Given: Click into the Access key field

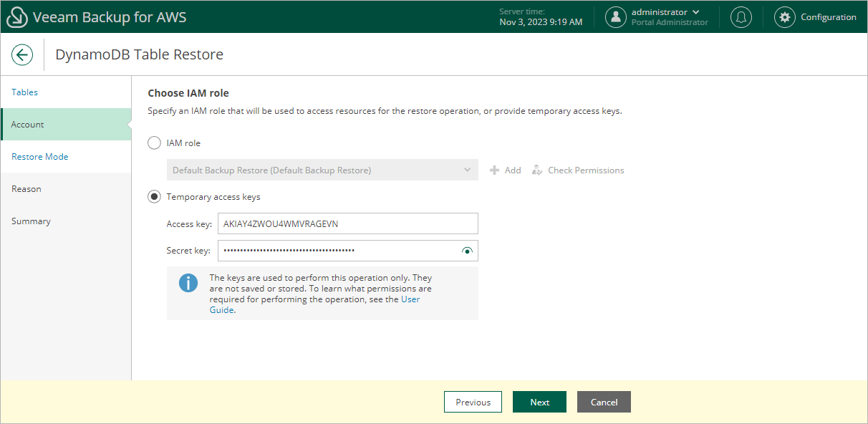Looking at the screenshot, I should coord(347,223).
